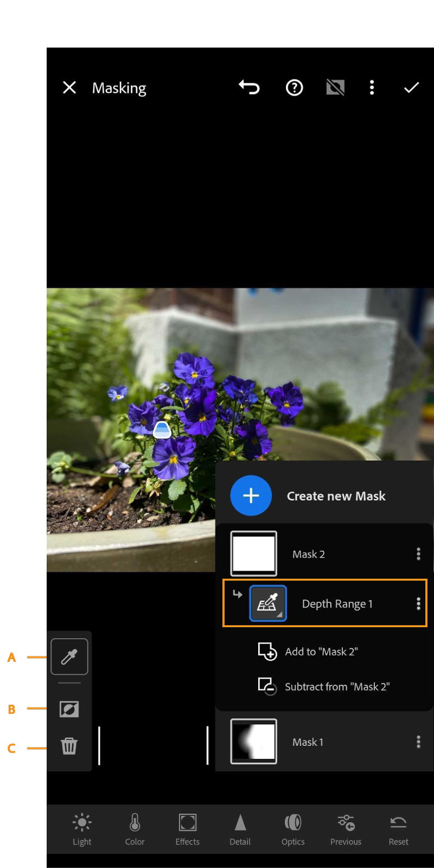The height and width of the screenshot is (868, 434).
Task: Open the Effects adjustments tab
Action: pos(187,829)
